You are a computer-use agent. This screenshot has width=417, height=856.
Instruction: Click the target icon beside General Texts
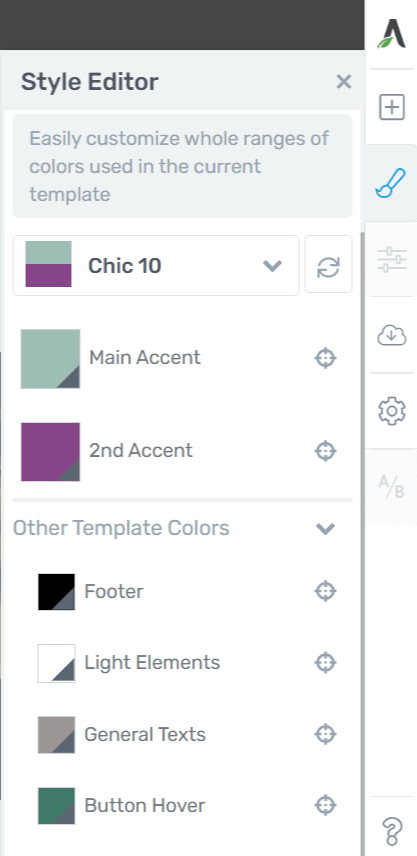pyautogui.click(x=325, y=734)
